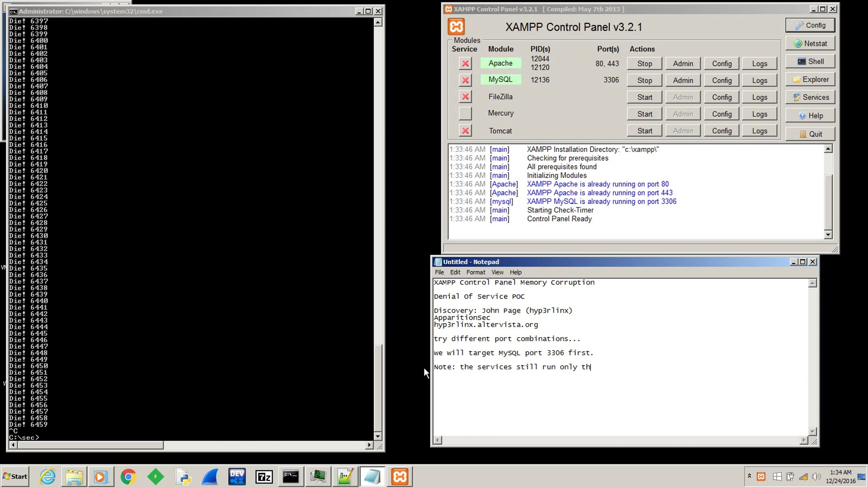Click the cmd window horizontal scrollbar thumb
The height and width of the screenshot is (488, 868).
(90, 445)
